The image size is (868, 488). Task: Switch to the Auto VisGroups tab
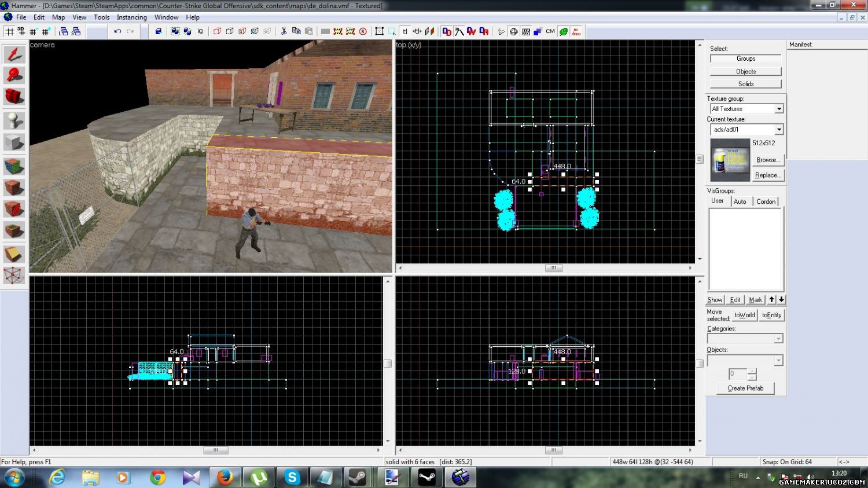740,201
